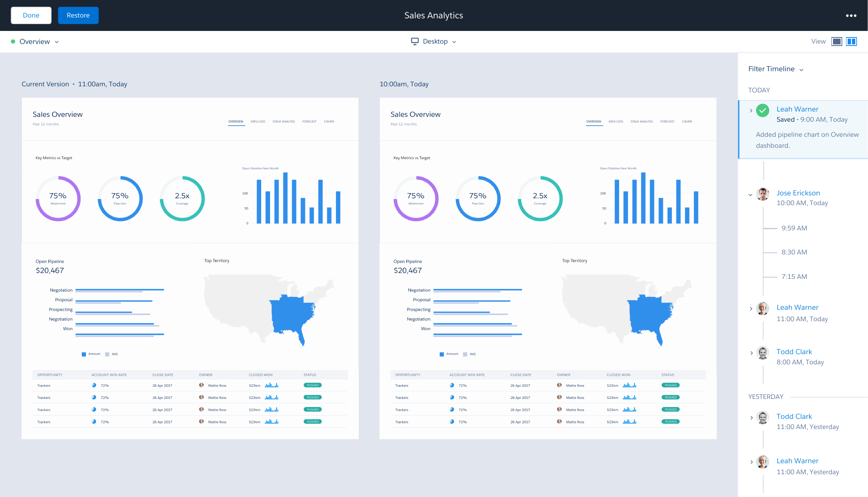Click last PUSHED status badge in current version table
This screenshot has width=868, height=497.
point(313,422)
